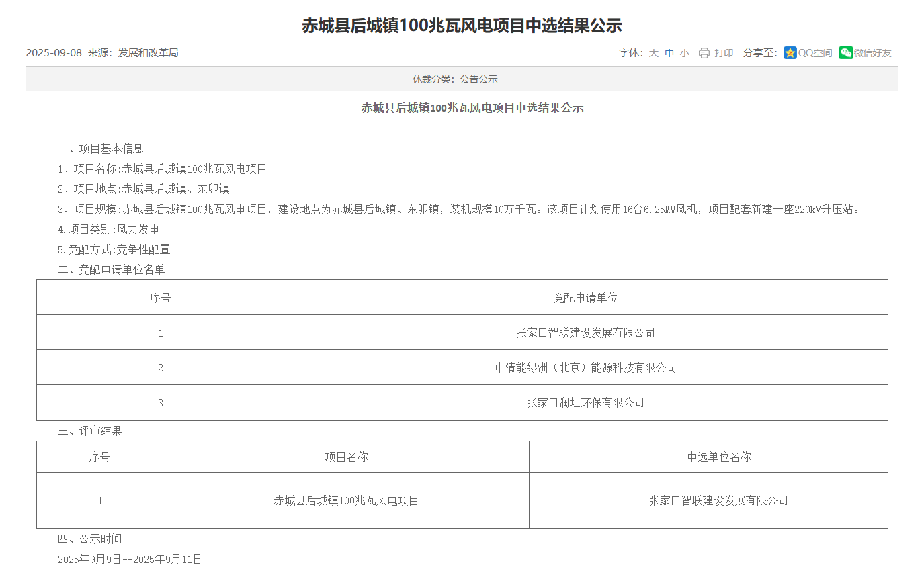924x571 pixels.
Task: Click the 微信好友 share text link
Action: [x=872, y=53]
